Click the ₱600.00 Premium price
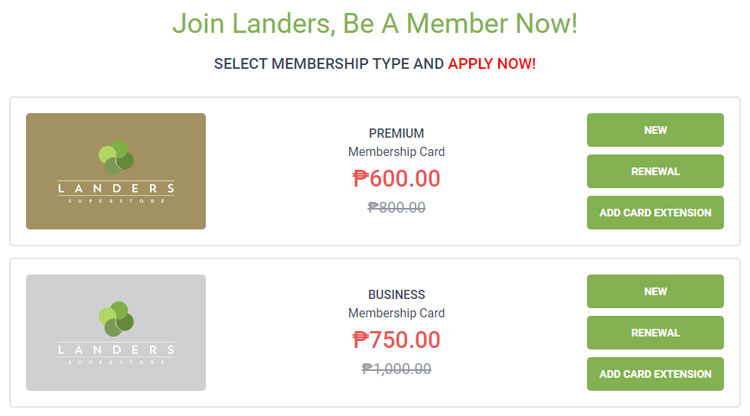The image size is (750, 416). click(396, 178)
